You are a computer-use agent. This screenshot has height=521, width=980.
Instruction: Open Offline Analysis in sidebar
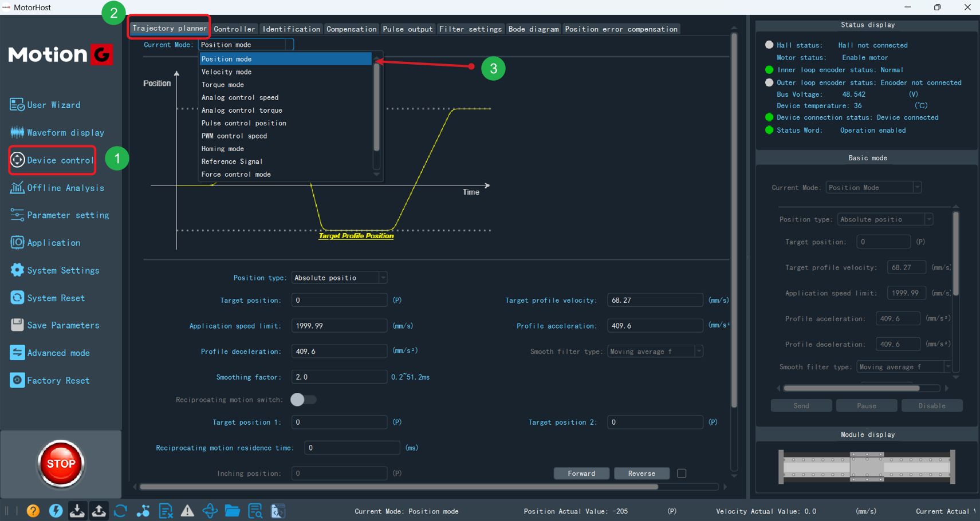click(x=57, y=188)
